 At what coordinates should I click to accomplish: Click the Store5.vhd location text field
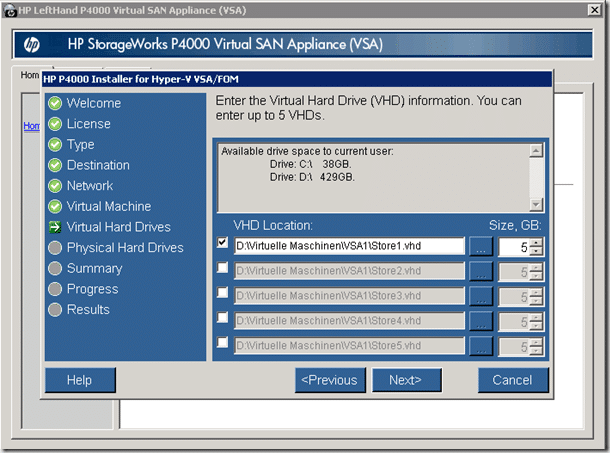point(349,346)
